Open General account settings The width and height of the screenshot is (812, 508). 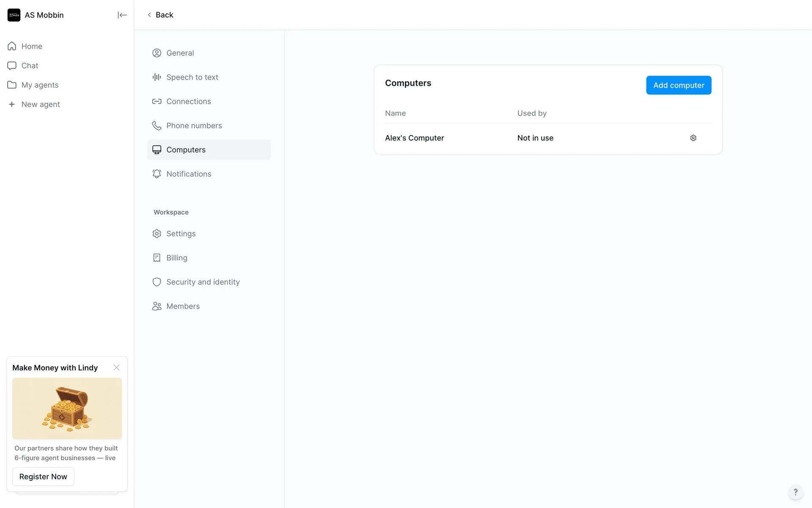click(x=180, y=53)
